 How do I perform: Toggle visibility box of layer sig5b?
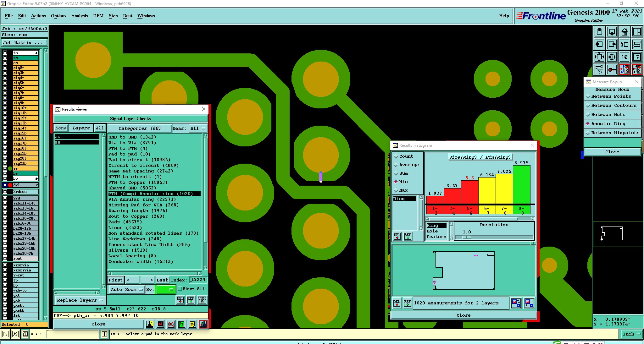pos(5,83)
